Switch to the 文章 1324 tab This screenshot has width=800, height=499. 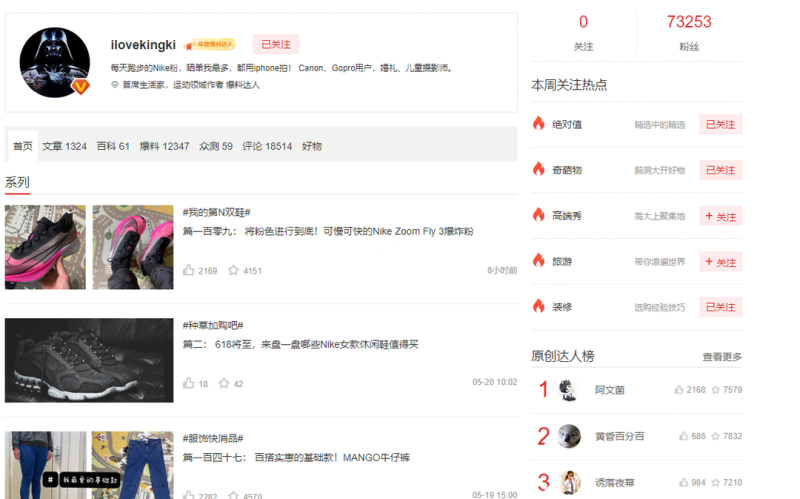(x=64, y=146)
